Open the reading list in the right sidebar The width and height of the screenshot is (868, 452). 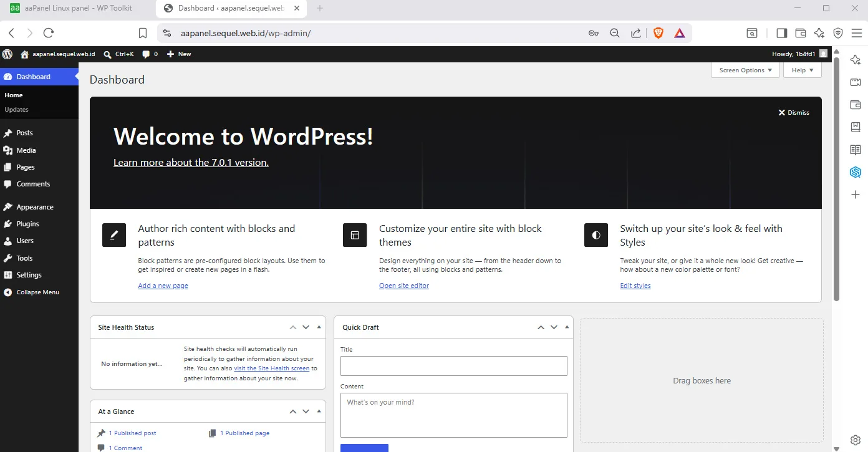856,150
